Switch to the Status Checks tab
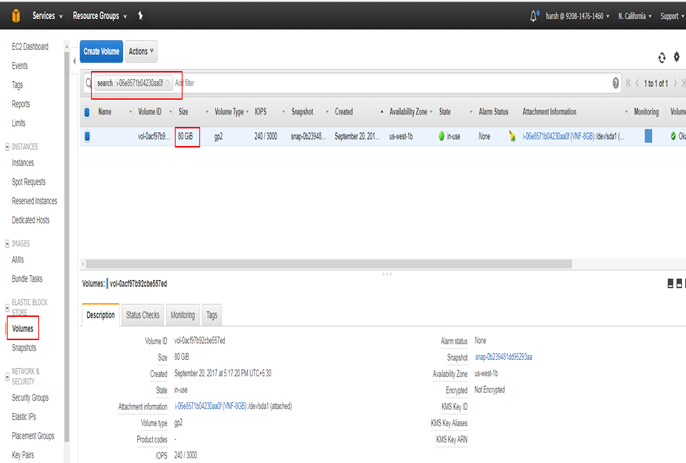The image size is (686, 463). [143, 315]
